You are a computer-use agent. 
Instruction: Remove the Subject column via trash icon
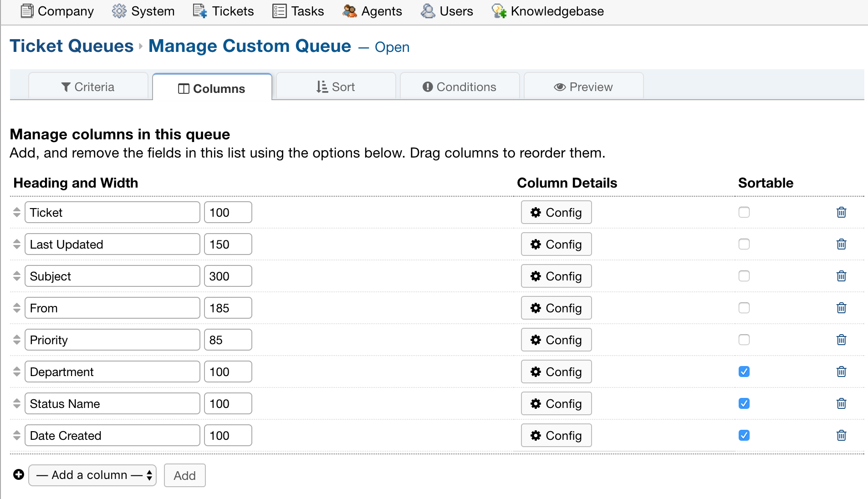click(841, 276)
